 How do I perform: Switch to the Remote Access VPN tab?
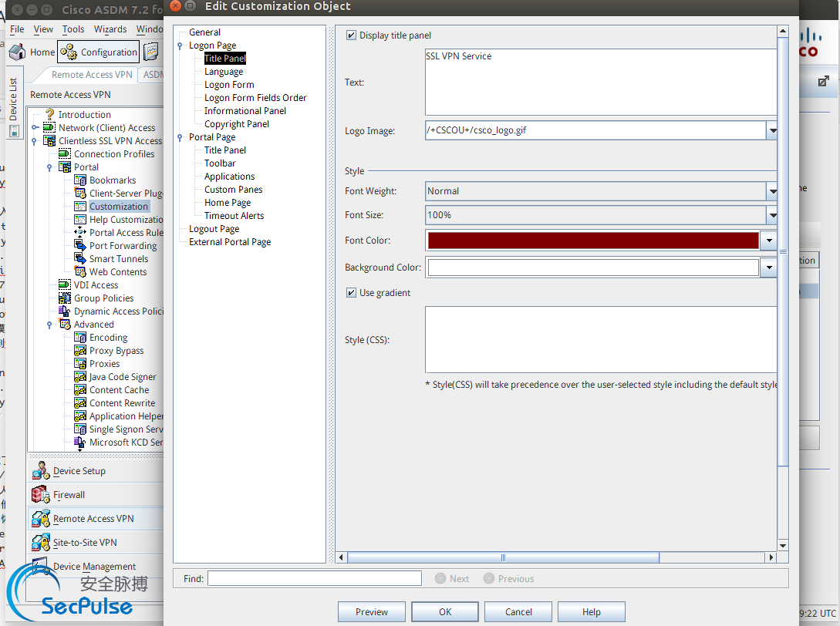92,75
